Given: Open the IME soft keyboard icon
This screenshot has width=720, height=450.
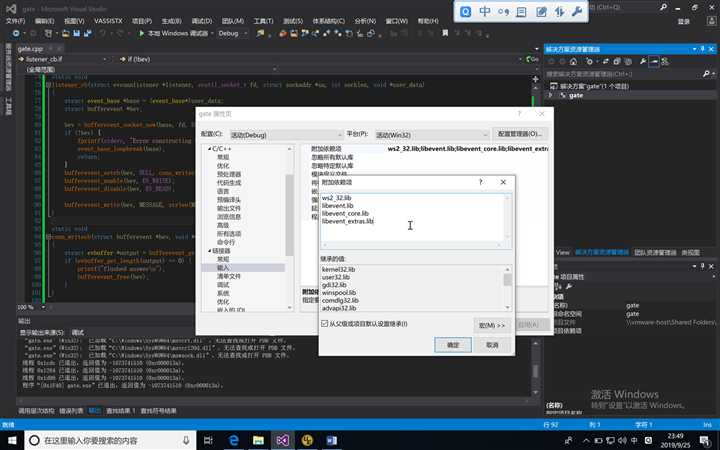Looking at the screenshot, I should click(x=522, y=11).
